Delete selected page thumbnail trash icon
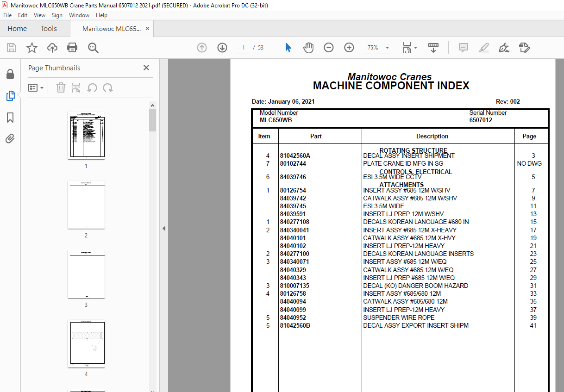Image resolution: width=564 pixels, height=392 pixels. click(61, 87)
